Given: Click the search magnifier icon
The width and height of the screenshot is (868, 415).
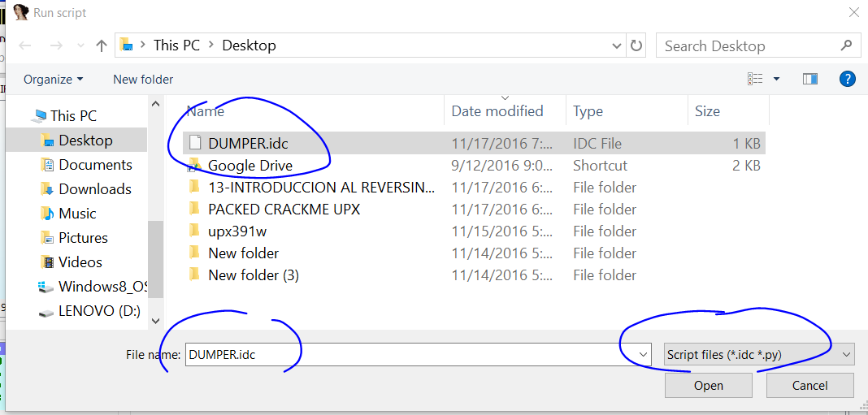Looking at the screenshot, I should coord(846,45).
